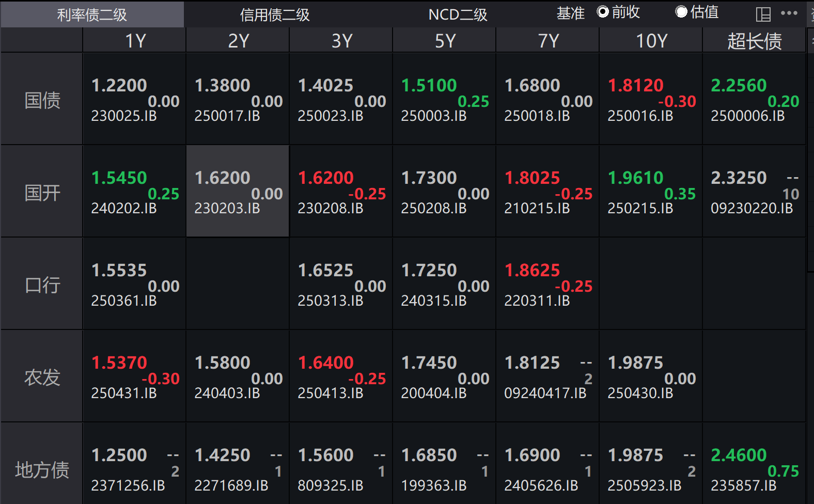Click the 1Y column header

pos(135,41)
